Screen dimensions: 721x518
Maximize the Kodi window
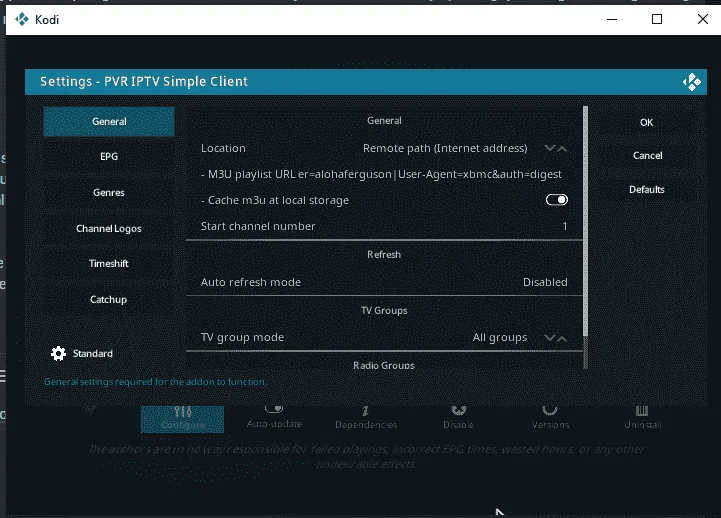(x=657, y=19)
